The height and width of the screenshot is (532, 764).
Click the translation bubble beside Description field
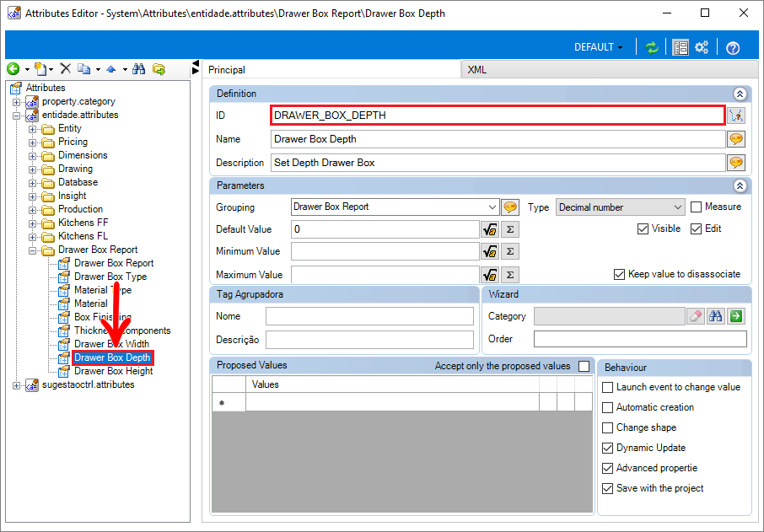pyautogui.click(x=736, y=162)
